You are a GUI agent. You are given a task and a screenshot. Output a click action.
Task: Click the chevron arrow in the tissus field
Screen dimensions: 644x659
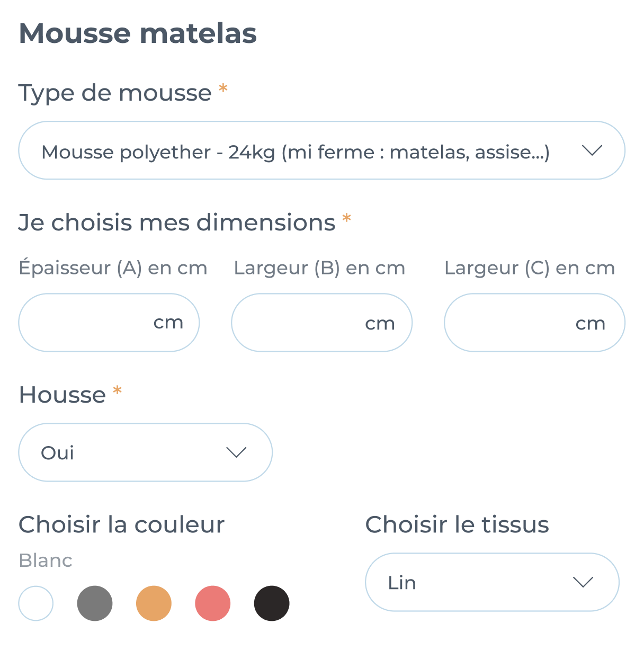coord(583,582)
